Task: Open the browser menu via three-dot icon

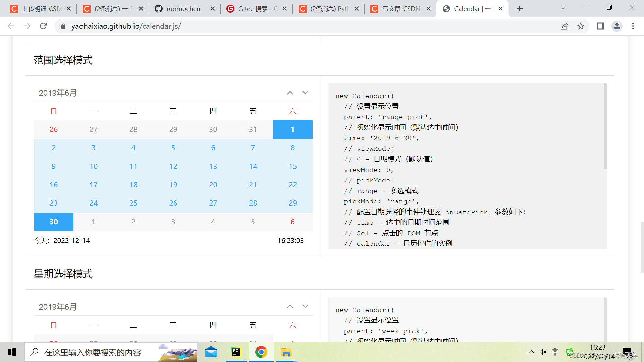Action: pyautogui.click(x=633, y=26)
